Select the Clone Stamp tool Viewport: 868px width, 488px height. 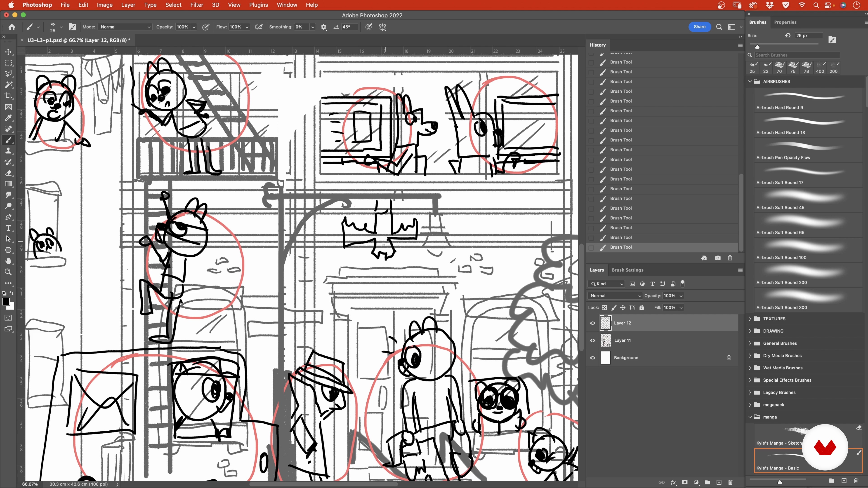[8, 151]
